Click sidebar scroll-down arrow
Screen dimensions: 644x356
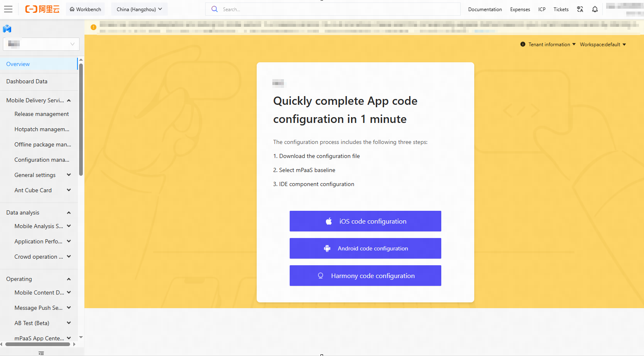(x=81, y=337)
